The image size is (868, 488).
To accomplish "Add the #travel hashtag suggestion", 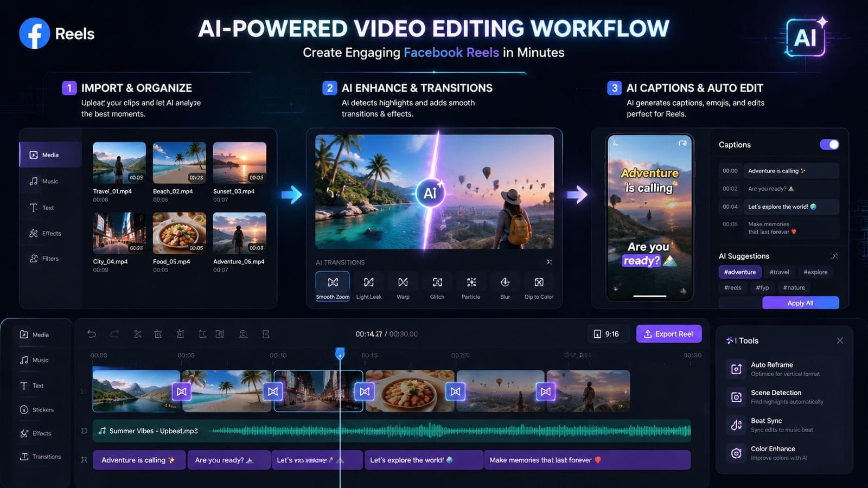I will click(779, 272).
